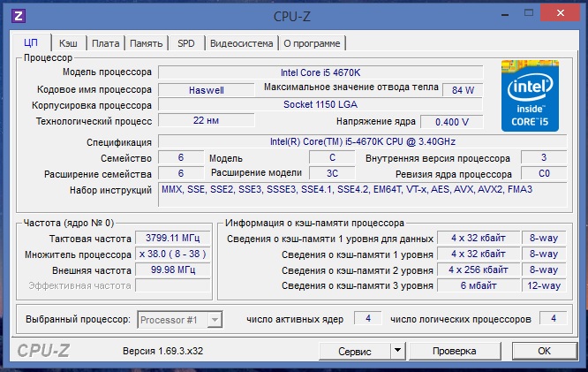
Task: Click the 99.98 МГц external frequency value
Action: 173,270
